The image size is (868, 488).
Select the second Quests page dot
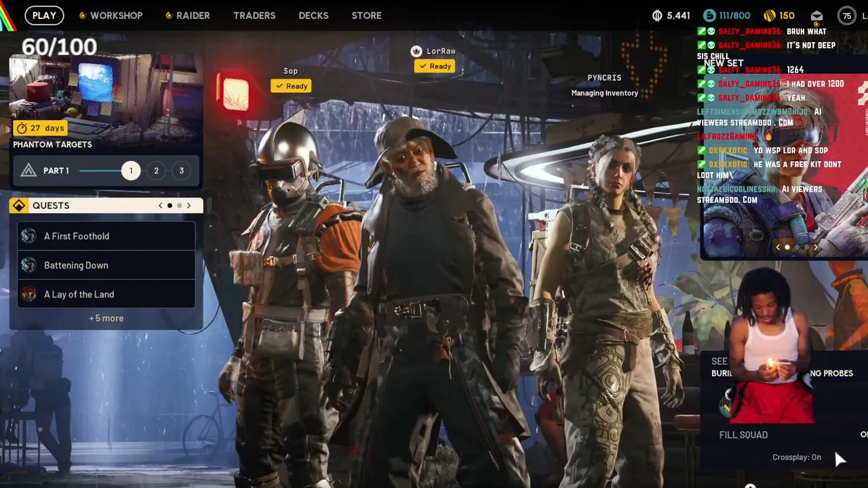click(x=179, y=205)
